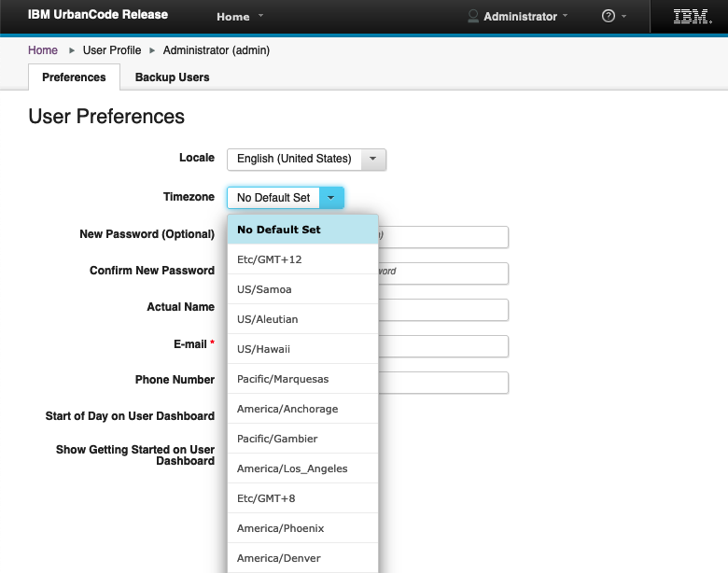The image size is (728, 573).
Task: Select America/Los_Angeles timezone
Action: click(x=302, y=468)
